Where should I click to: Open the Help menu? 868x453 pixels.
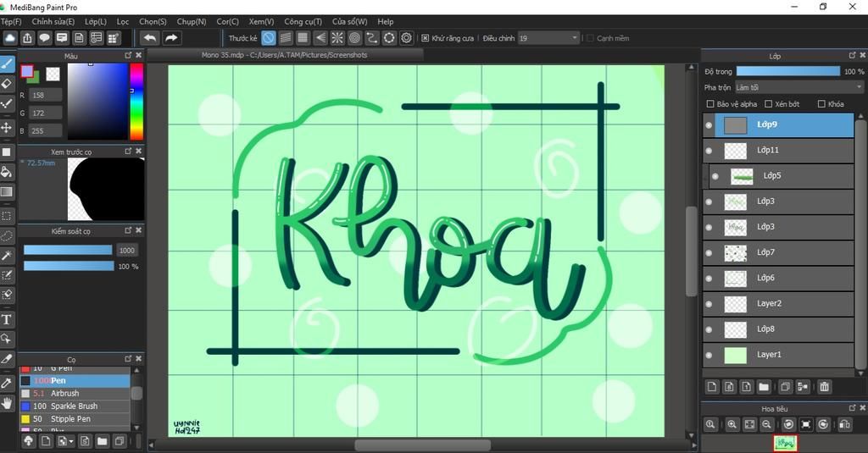click(386, 21)
